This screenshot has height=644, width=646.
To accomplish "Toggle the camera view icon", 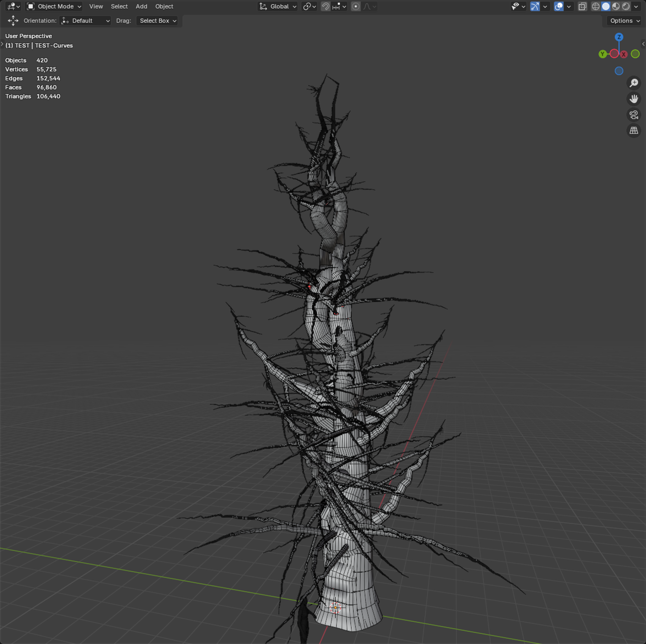I will (x=633, y=115).
